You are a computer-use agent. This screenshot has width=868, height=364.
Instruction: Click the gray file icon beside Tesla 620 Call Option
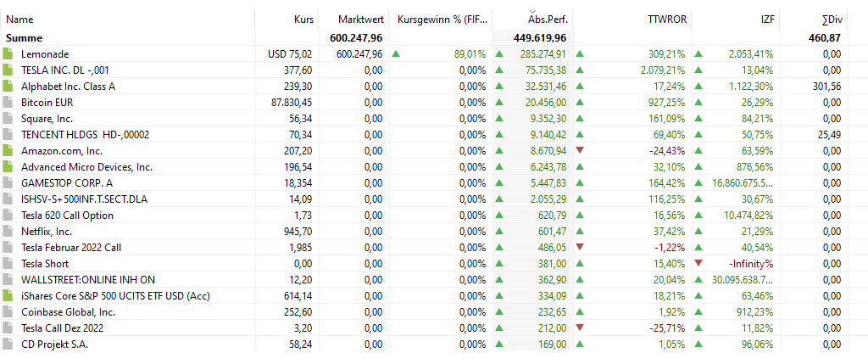[x=7, y=216]
